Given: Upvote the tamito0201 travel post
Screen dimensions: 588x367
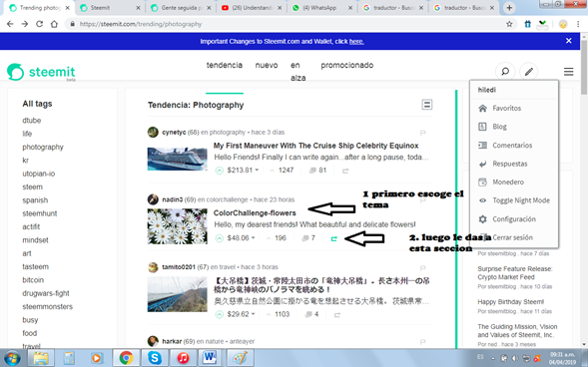Looking at the screenshot, I should point(220,314).
